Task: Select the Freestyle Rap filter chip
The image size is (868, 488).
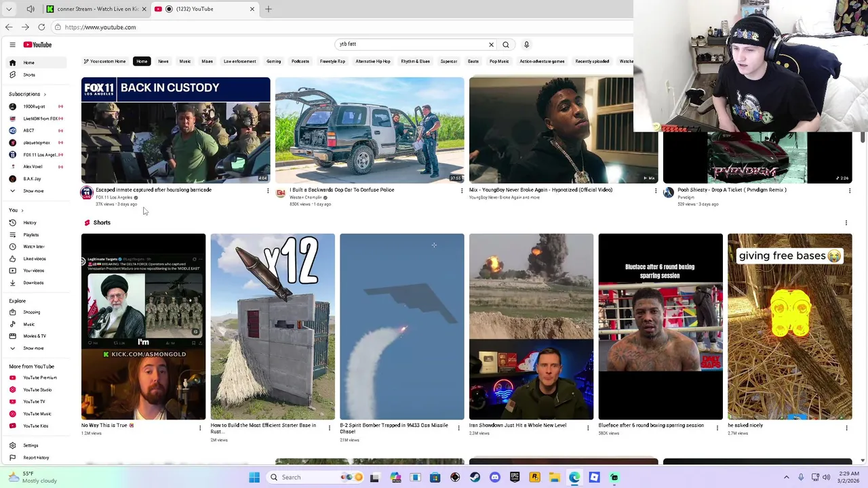Action: (x=332, y=62)
